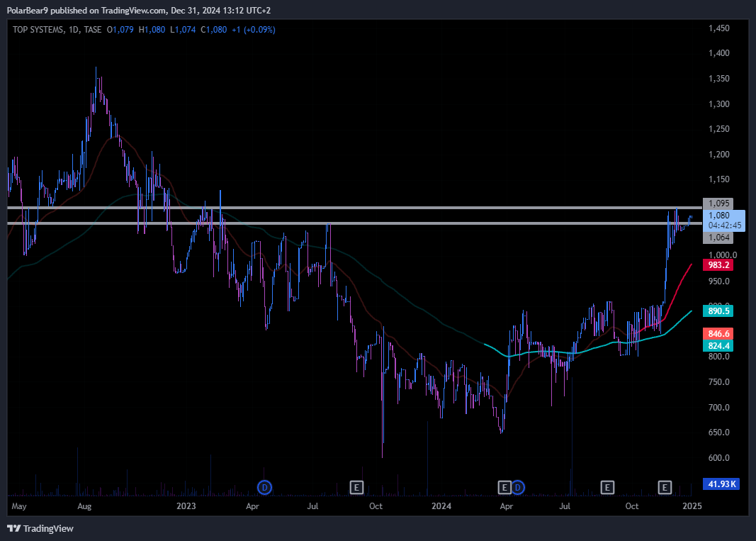Click the blue 41.93K volume label
Viewport: 756px width, 541px height.
pos(721,484)
